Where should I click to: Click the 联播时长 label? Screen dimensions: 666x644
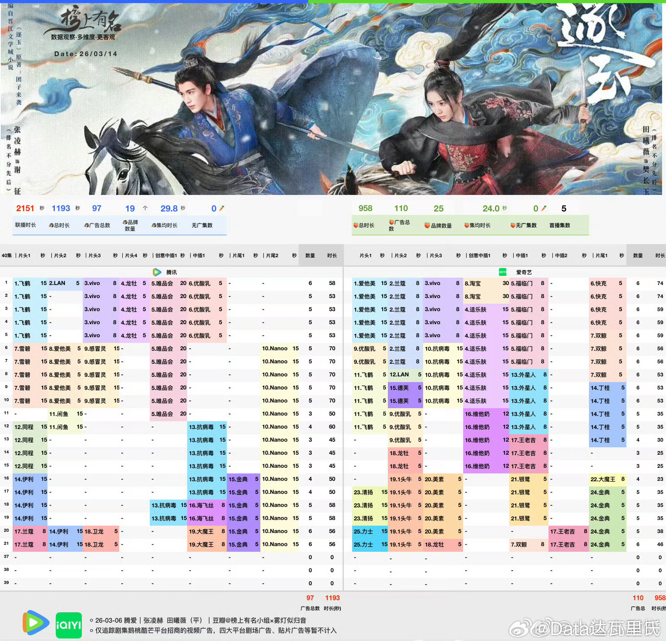pyautogui.click(x=25, y=225)
